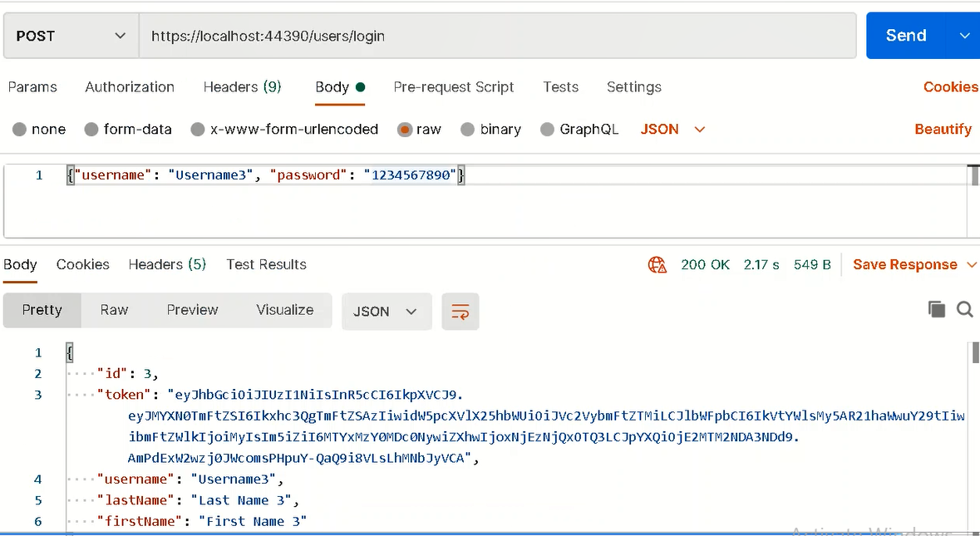Switch to the Authorization tab
980x536 pixels.
[130, 86]
